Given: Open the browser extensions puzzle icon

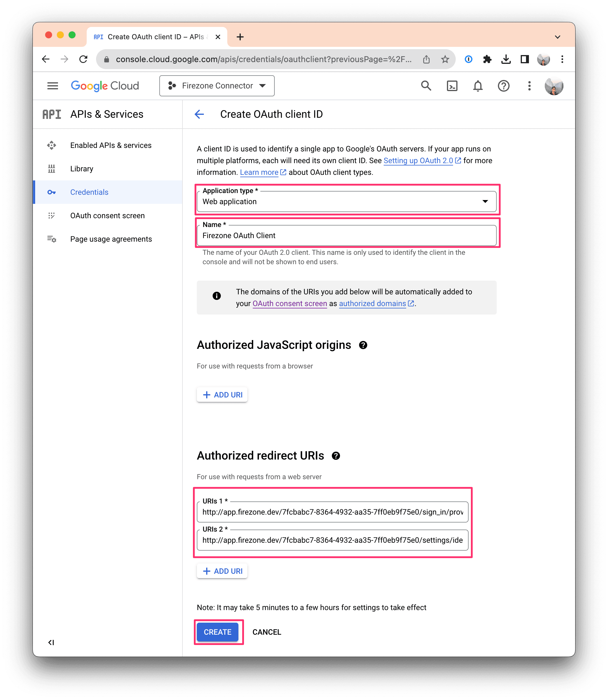Looking at the screenshot, I should [488, 59].
